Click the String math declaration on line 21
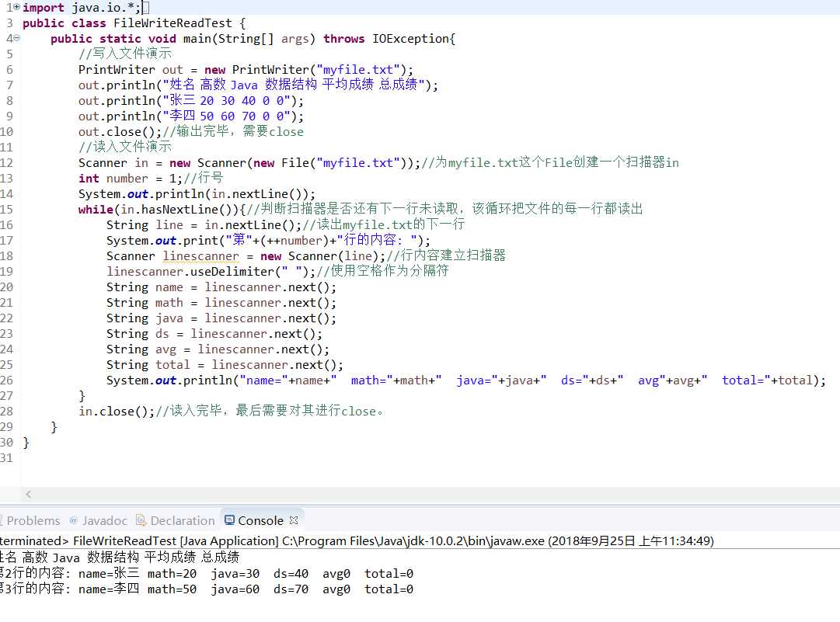Viewport: 840px width, 622px height. pos(221,302)
